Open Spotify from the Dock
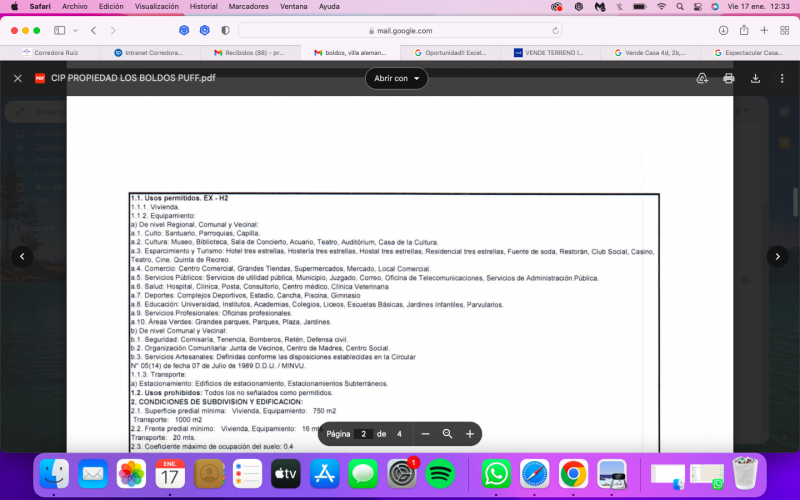 [440, 474]
